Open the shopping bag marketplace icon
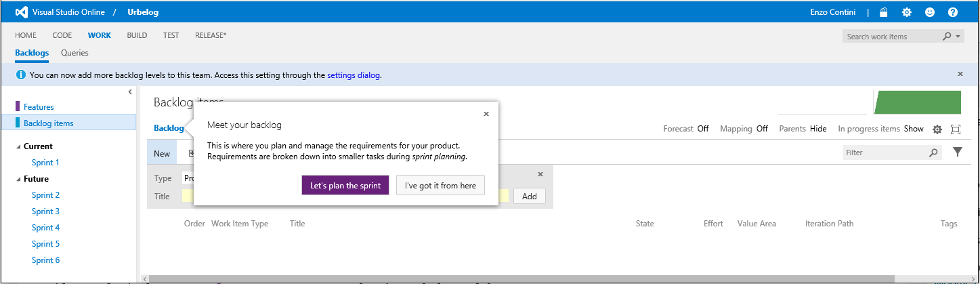This screenshot has width=980, height=284. click(x=883, y=12)
